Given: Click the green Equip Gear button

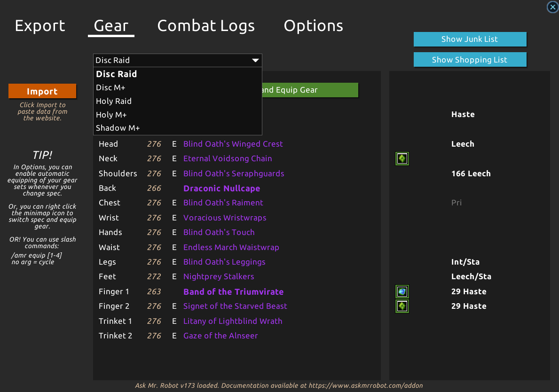Looking at the screenshot, I should 310,90.
